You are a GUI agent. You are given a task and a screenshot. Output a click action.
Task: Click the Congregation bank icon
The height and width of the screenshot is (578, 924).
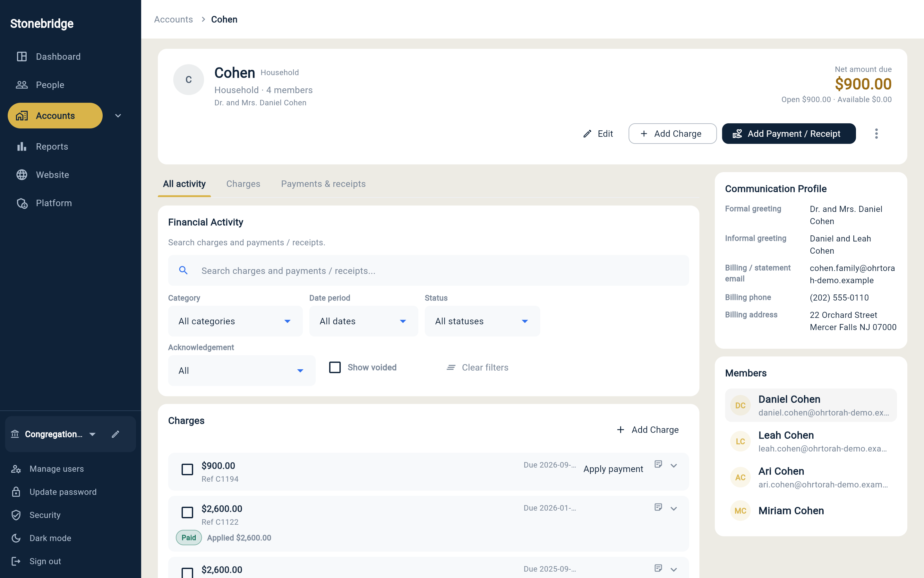15,434
